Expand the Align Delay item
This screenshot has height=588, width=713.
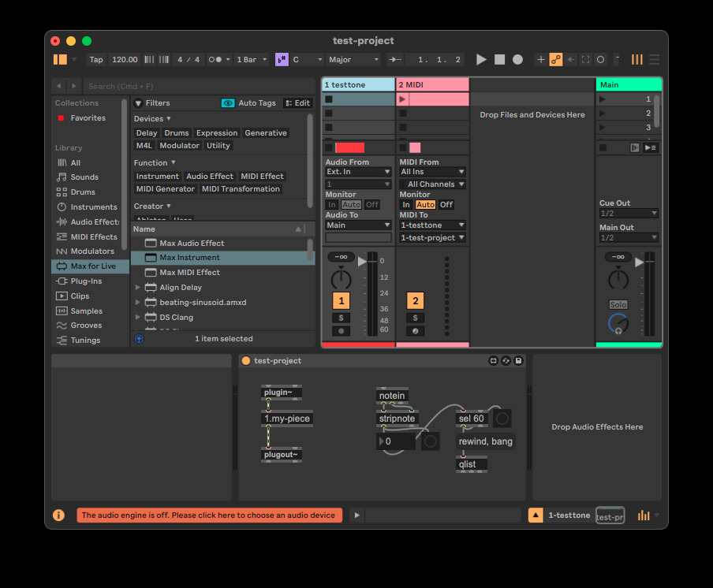click(137, 288)
